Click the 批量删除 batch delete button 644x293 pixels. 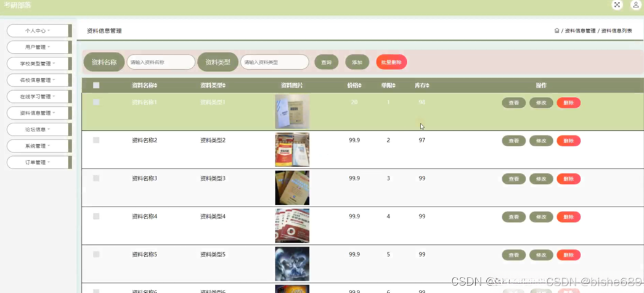click(391, 62)
